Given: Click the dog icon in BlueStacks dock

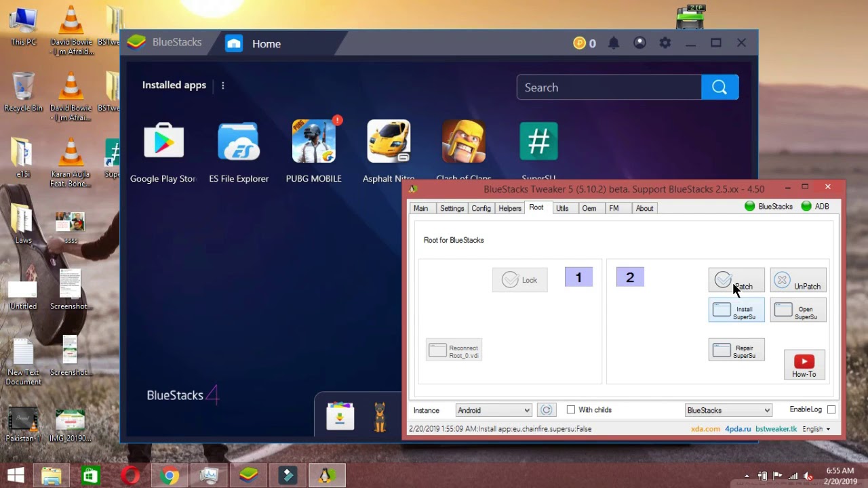Looking at the screenshot, I should [379, 417].
